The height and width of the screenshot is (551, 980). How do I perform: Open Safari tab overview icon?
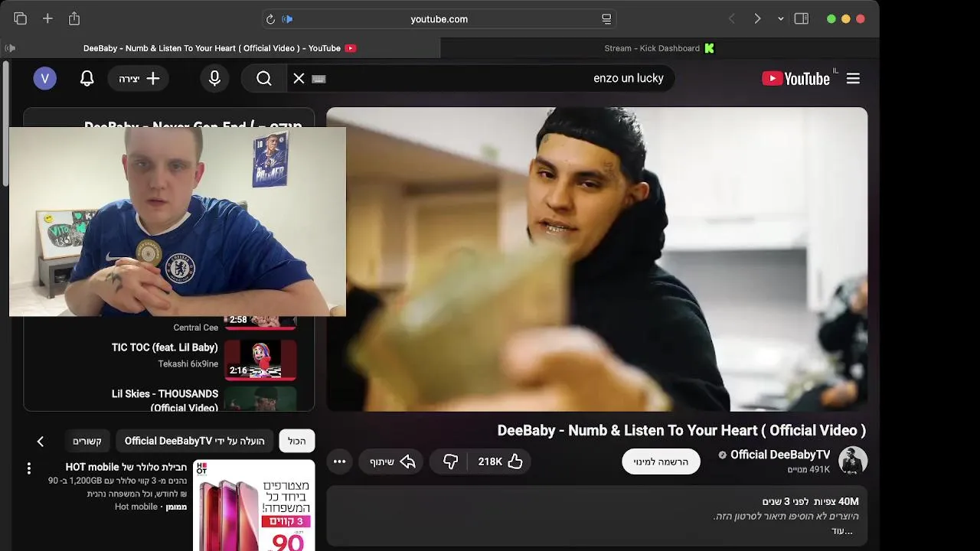click(x=20, y=18)
